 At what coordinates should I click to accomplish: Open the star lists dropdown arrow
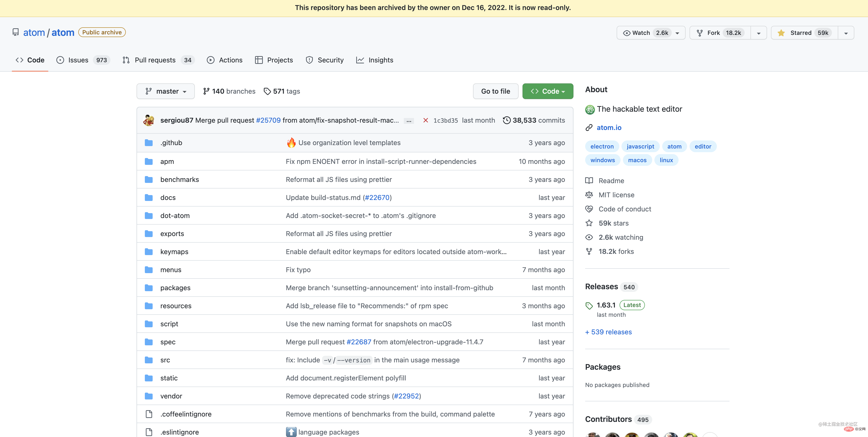tap(846, 33)
